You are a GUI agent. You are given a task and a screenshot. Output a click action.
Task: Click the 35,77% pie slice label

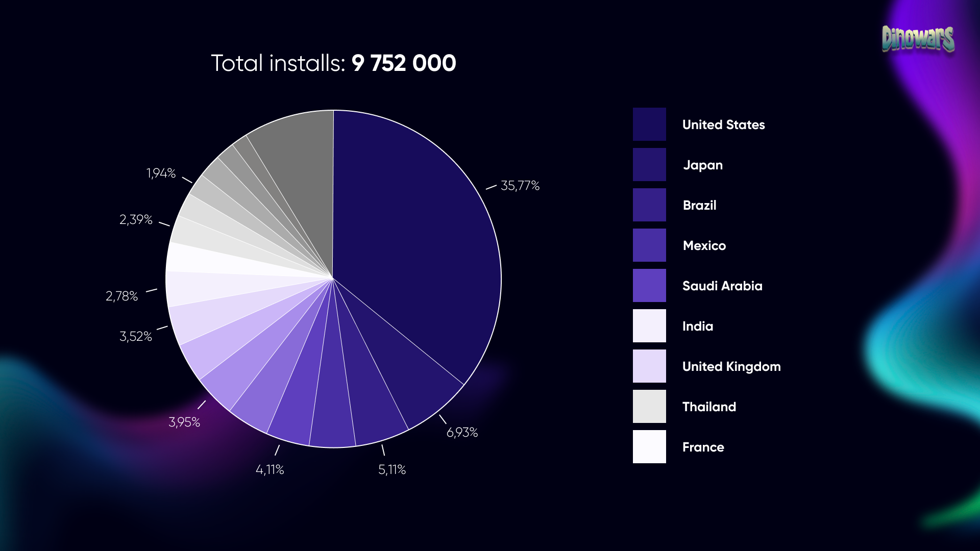520,186
